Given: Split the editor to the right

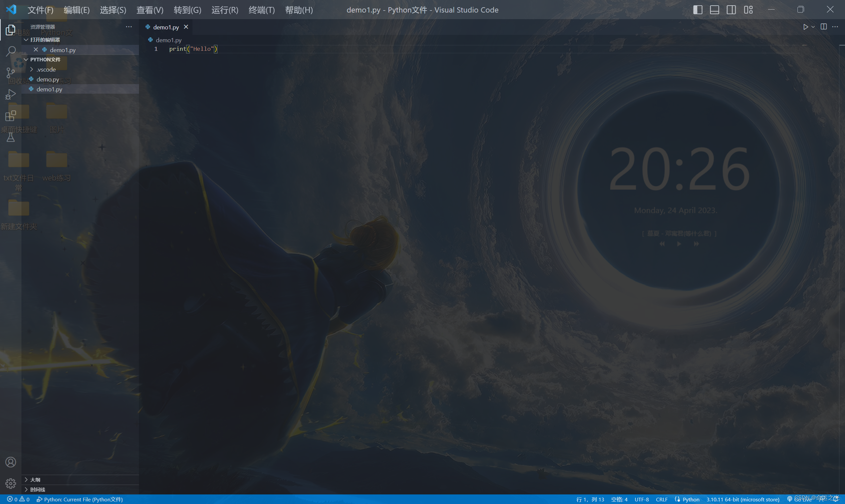Looking at the screenshot, I should pyautogui.click(x=824, y=27).
